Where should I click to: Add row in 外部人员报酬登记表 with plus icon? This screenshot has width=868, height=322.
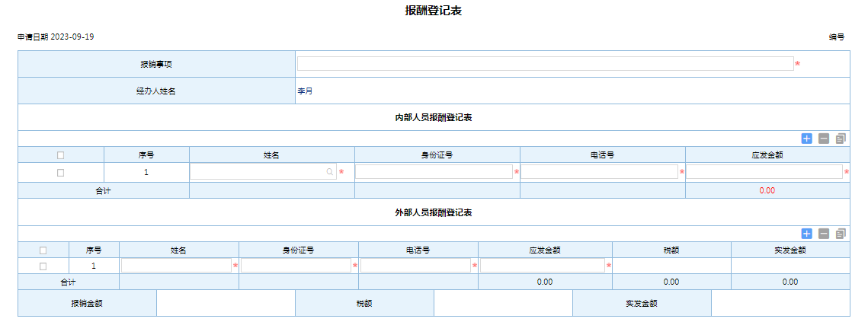806,234
